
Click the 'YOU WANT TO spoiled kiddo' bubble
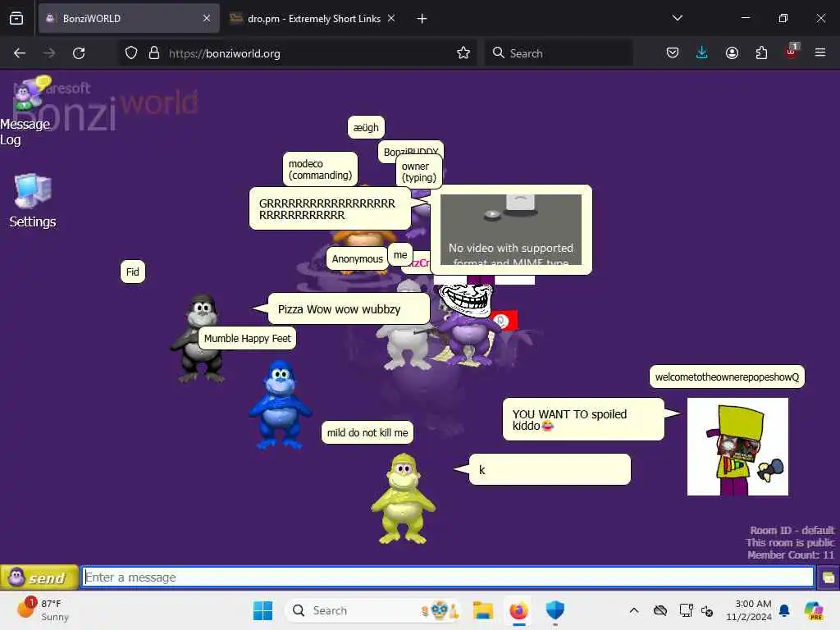pyautogui.click(x=583, y=419)
